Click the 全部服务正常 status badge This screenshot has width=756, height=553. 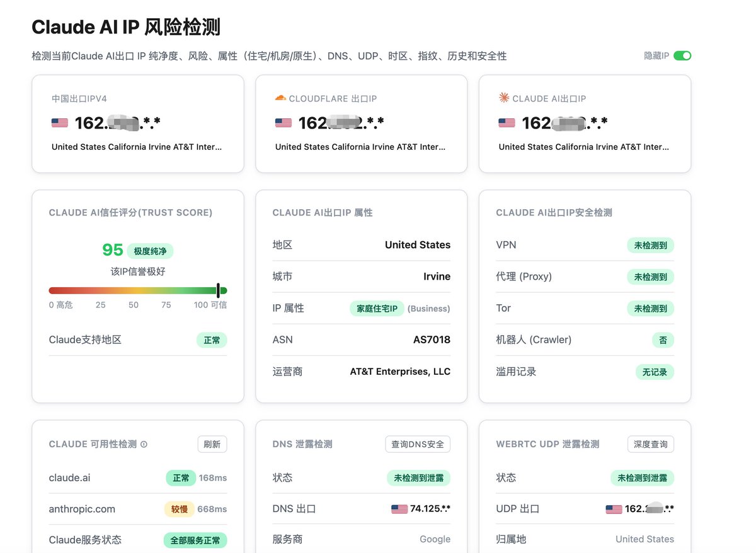[195, 540]
